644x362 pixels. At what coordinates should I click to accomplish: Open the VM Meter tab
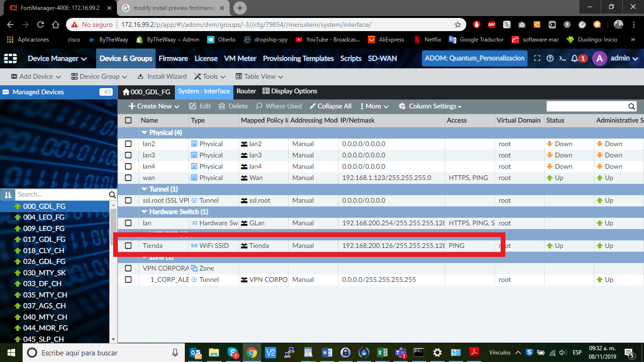240,58
